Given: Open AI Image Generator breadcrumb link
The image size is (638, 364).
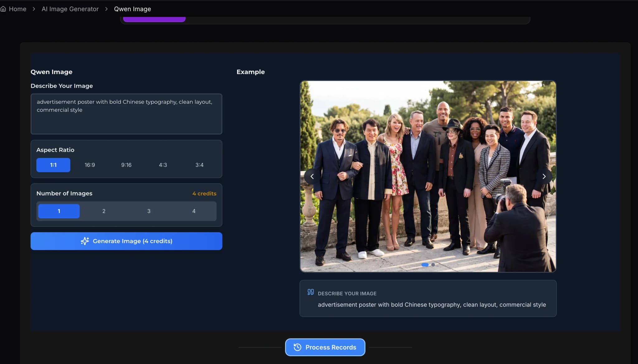Looking at the screenshot, I should (x=70, y=9).
